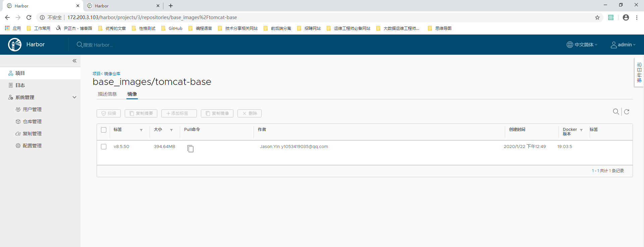
Task: Switch to 描述信息 tab
Action: (x=107, y=94)
